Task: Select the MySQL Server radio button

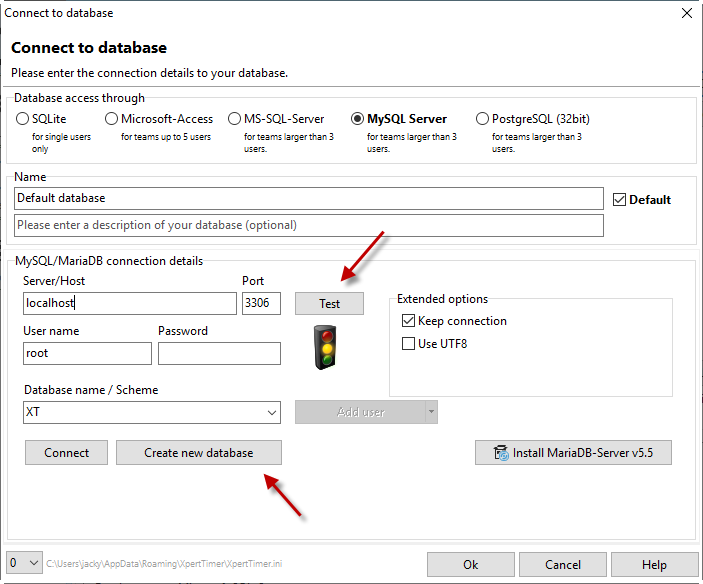Action: click(x=358, y=119)
